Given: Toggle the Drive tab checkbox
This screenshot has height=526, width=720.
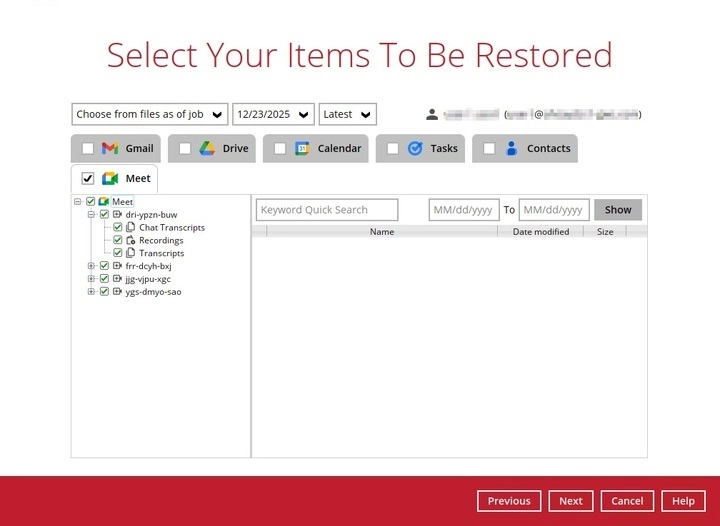Looking at the screenshot, I should click(x=184, y=149).
